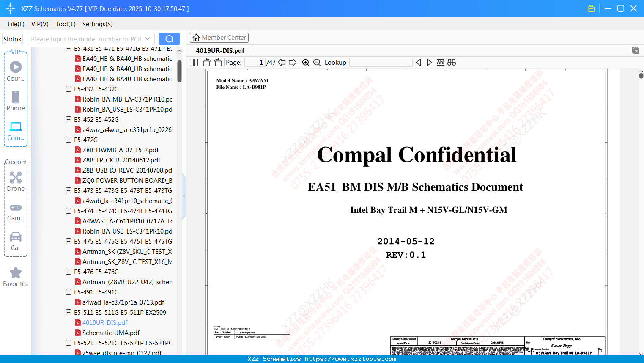Collapse the E5-474 E5-474G group

pyautogui.click(x=69, y=211)
